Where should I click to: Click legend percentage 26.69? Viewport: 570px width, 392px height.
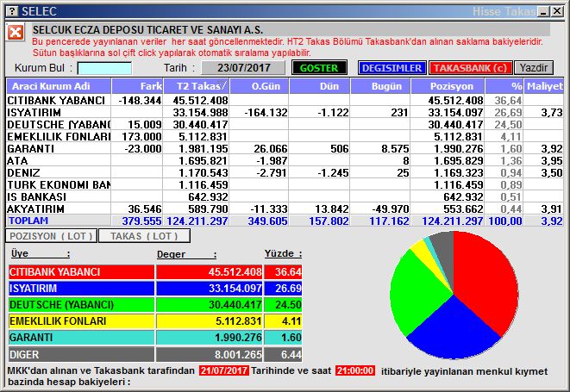288,289
